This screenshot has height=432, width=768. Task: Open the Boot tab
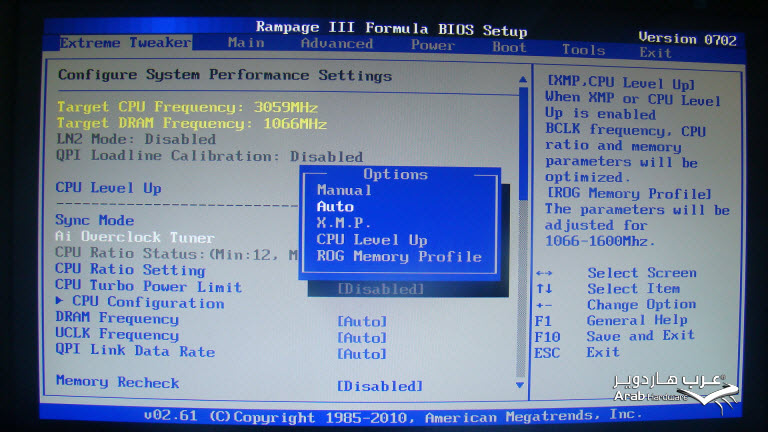509,47
